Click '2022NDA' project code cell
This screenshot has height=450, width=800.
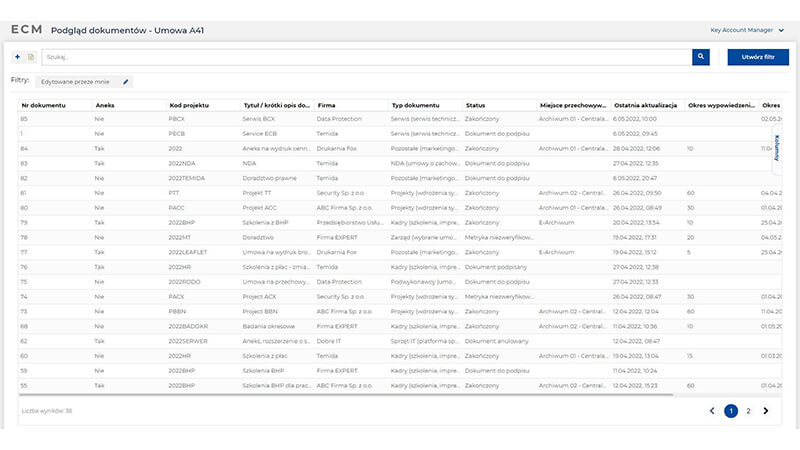point(182,163)
